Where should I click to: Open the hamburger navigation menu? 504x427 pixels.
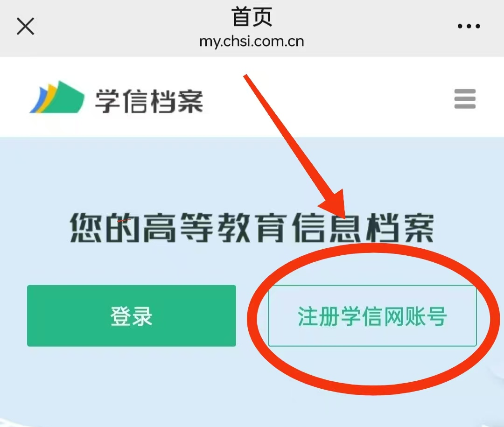pos(465,99)
